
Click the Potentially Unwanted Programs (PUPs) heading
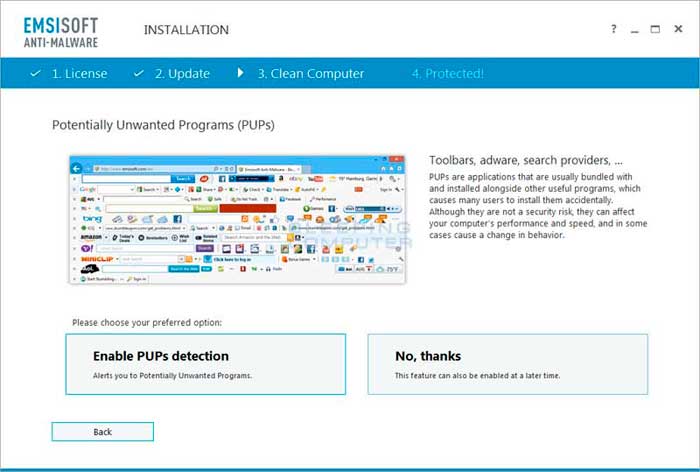(x=163, y=125)
